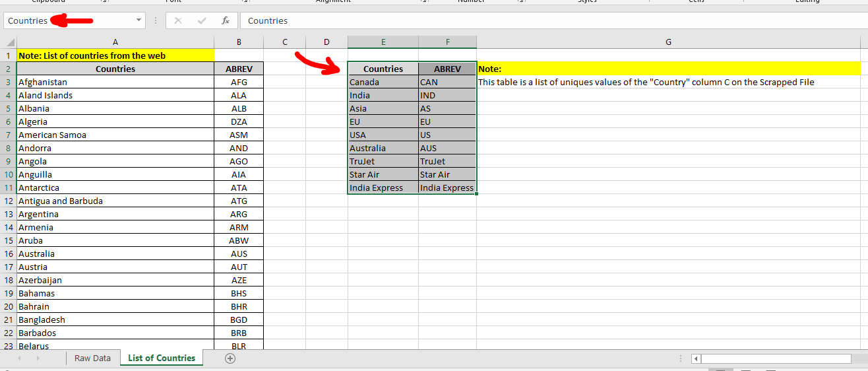Viewport: 868px width, 371px height.
Task: Click the horizontal scrollbar left arrow
Action: click(696, 358)
